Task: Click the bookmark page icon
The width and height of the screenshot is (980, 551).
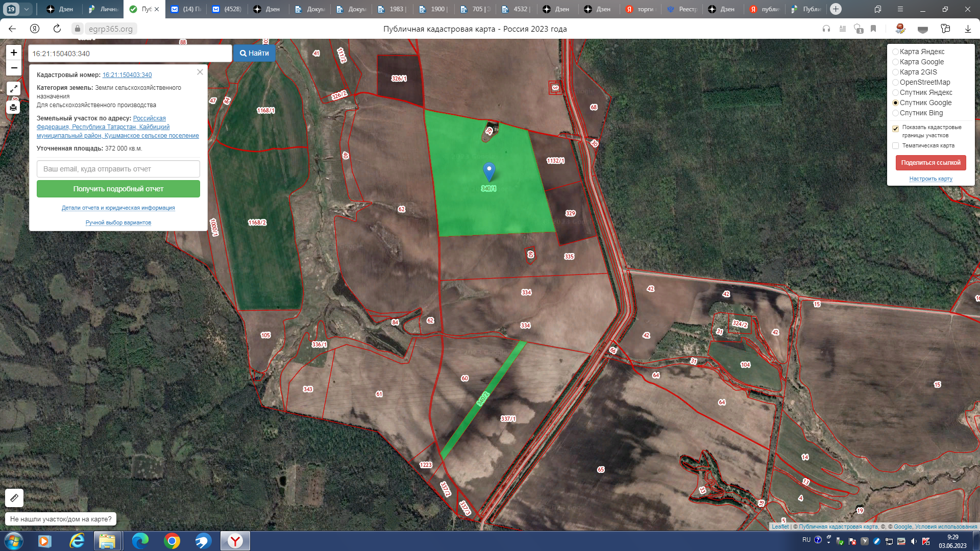Action: point(873,29)
